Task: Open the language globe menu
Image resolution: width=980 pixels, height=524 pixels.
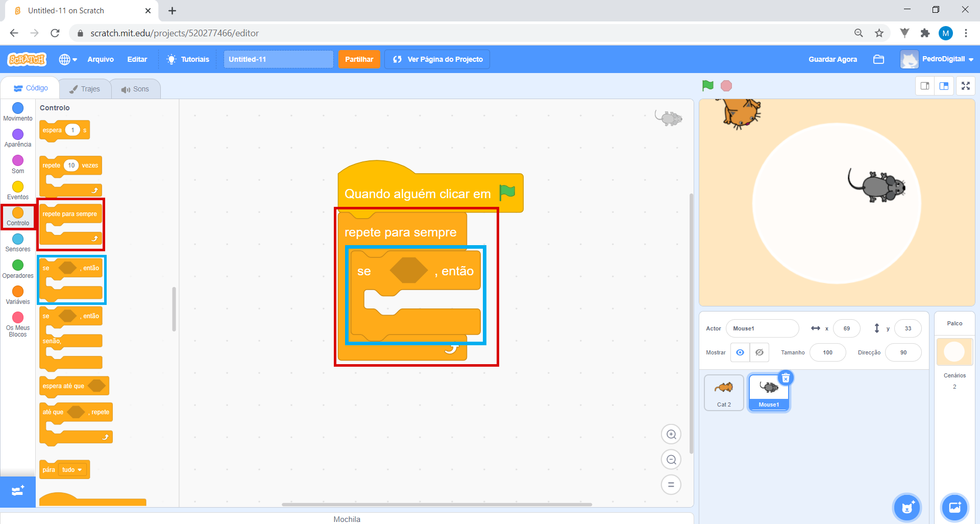Action: pos(68,59)
